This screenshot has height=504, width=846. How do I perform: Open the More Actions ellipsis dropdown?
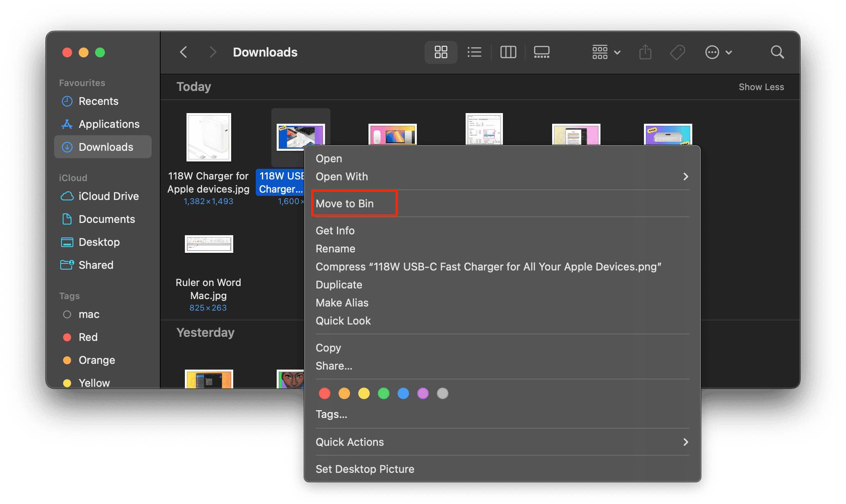[x=718, y=52]
